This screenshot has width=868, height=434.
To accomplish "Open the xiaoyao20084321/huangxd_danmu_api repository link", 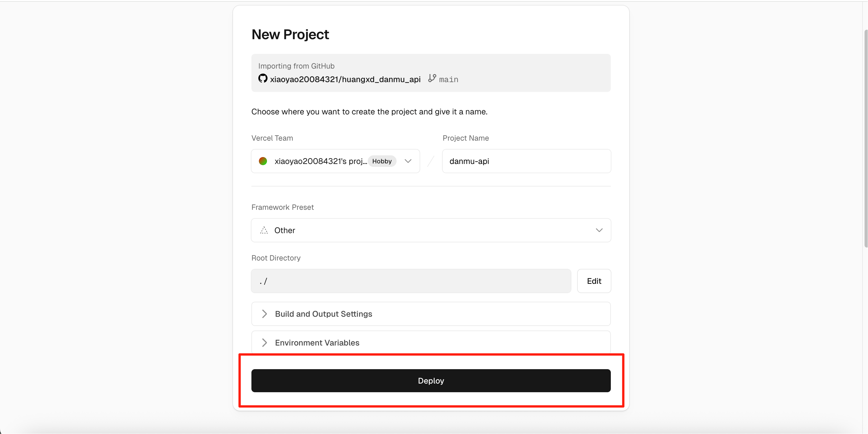I will pyautogui.click(x=345, y=79).
